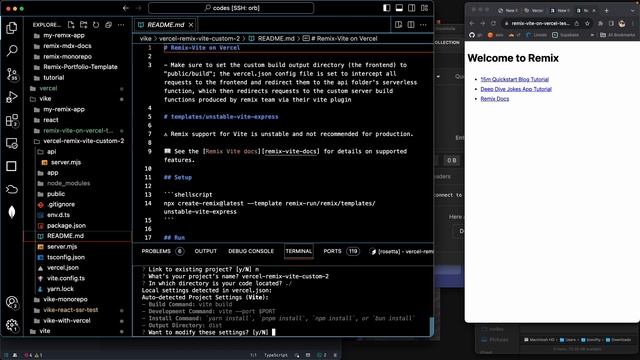Image resolution: width=640 pixels, height=360 pixels.
Task: Switch to the PORTS panel tab
Action: point(341,251)
